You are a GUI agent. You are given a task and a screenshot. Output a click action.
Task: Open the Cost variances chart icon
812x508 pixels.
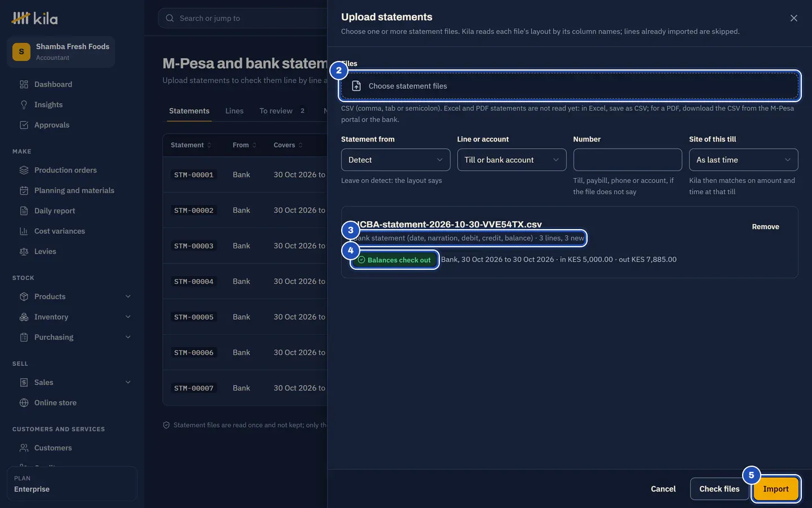click(x=24, y=231)
